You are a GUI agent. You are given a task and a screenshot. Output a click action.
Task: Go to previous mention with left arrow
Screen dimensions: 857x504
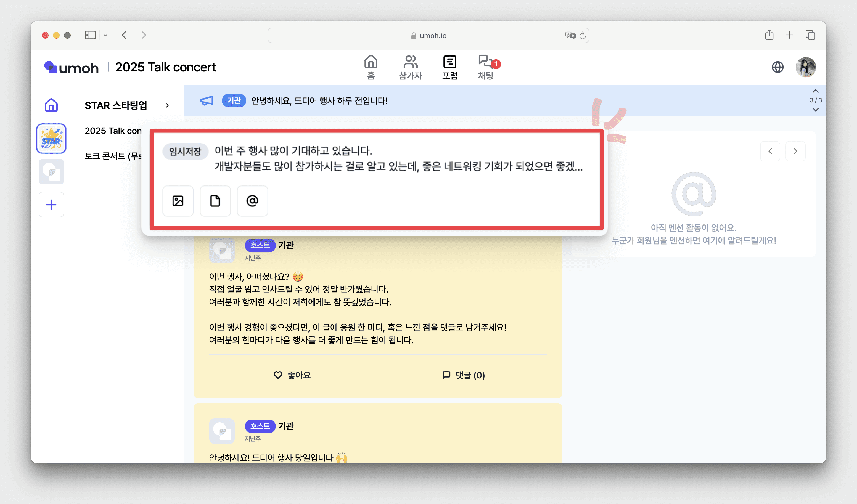770,151
